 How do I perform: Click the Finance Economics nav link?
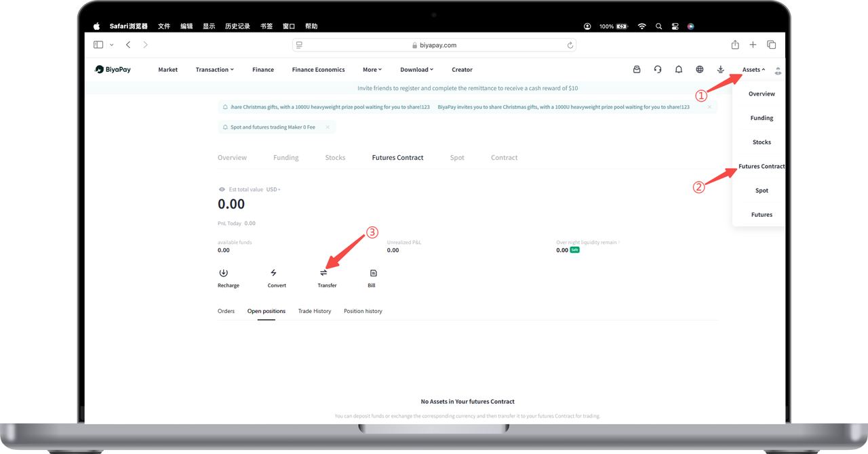coord(318,70)
